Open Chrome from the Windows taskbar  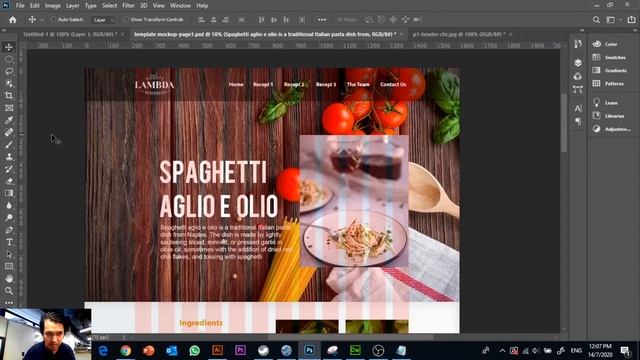[x=126, y=351]
